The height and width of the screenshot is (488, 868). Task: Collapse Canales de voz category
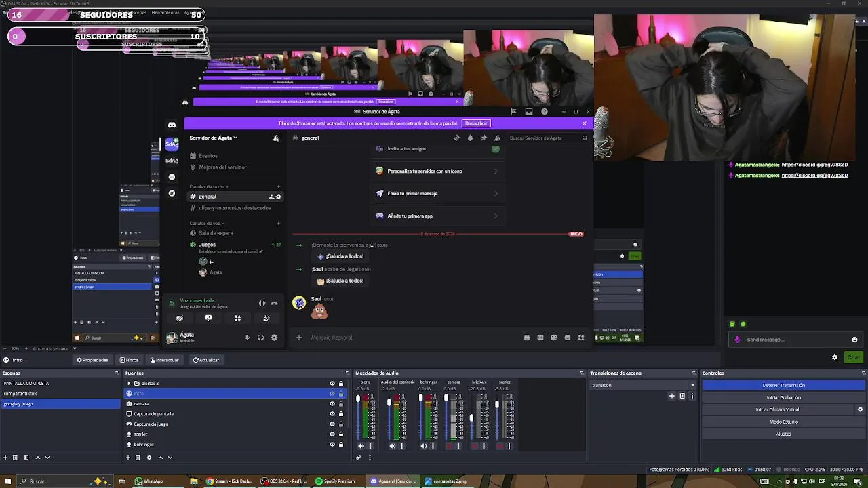click(x=208, y=223)
